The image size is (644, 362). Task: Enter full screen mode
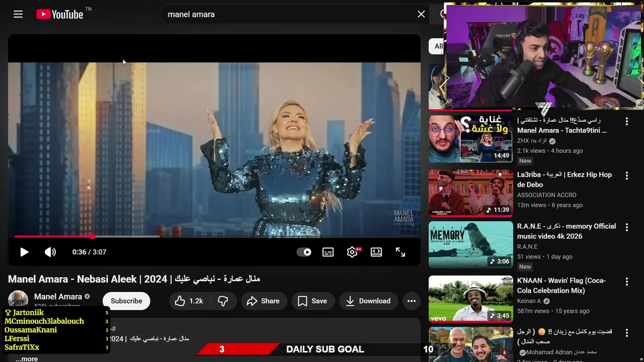coord(400,252)
